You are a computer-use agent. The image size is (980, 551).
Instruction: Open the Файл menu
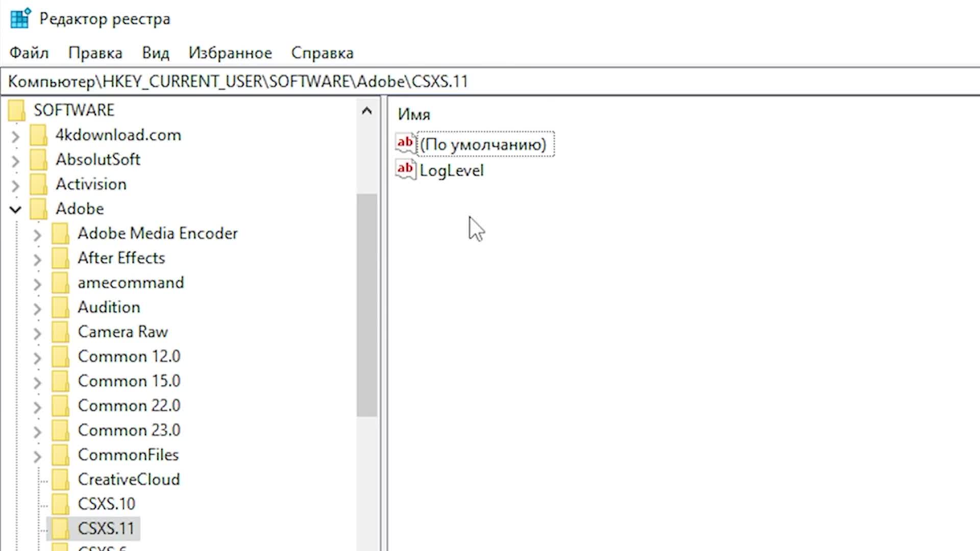coord(29,53)
